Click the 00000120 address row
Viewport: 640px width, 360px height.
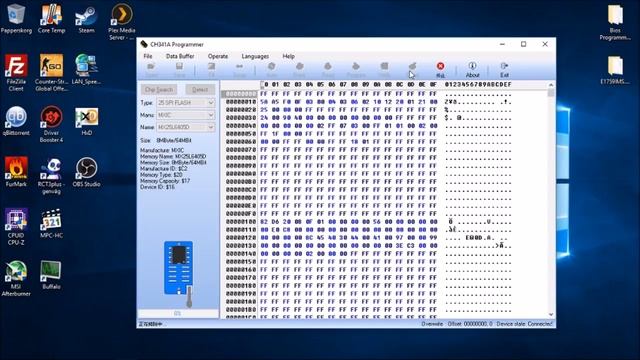tap(241, 238)
